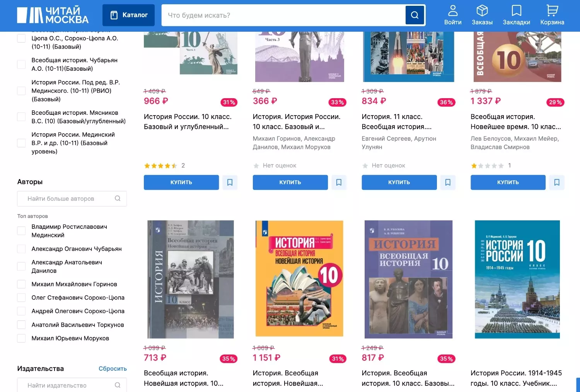
Task: Click authors Лев Белоусов, Михаил Мейер
Action: (x=515, y=143)
